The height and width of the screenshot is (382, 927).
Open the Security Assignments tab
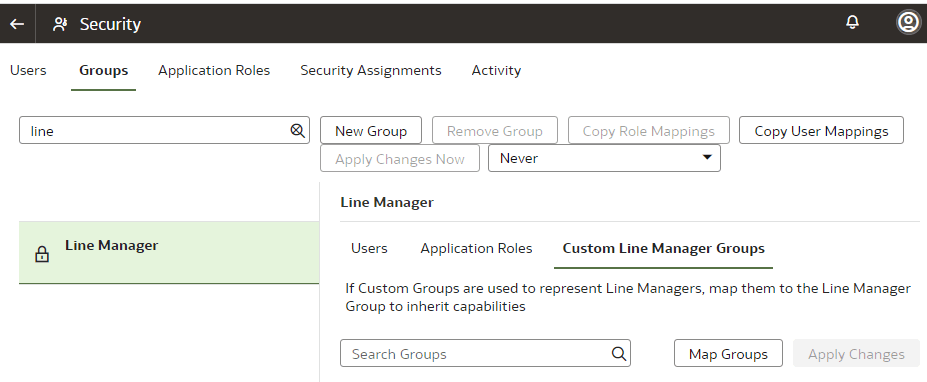pos(371,70)
